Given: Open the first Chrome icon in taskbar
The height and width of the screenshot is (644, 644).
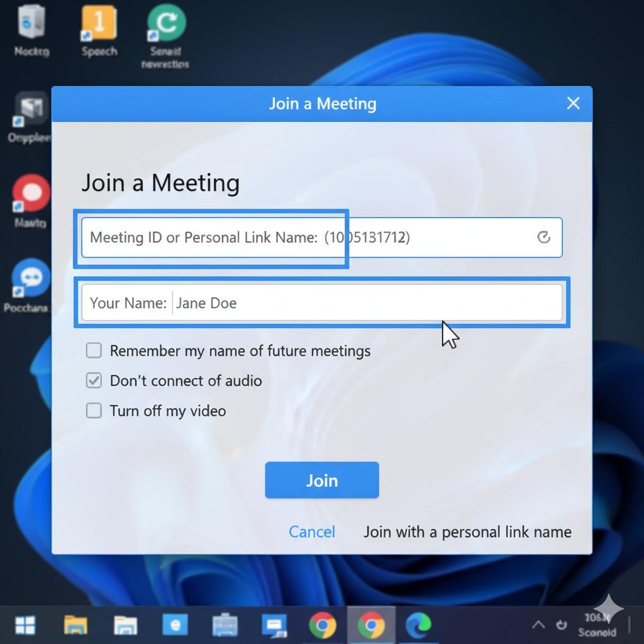Looking at the screenshot, I should (323, 625).
